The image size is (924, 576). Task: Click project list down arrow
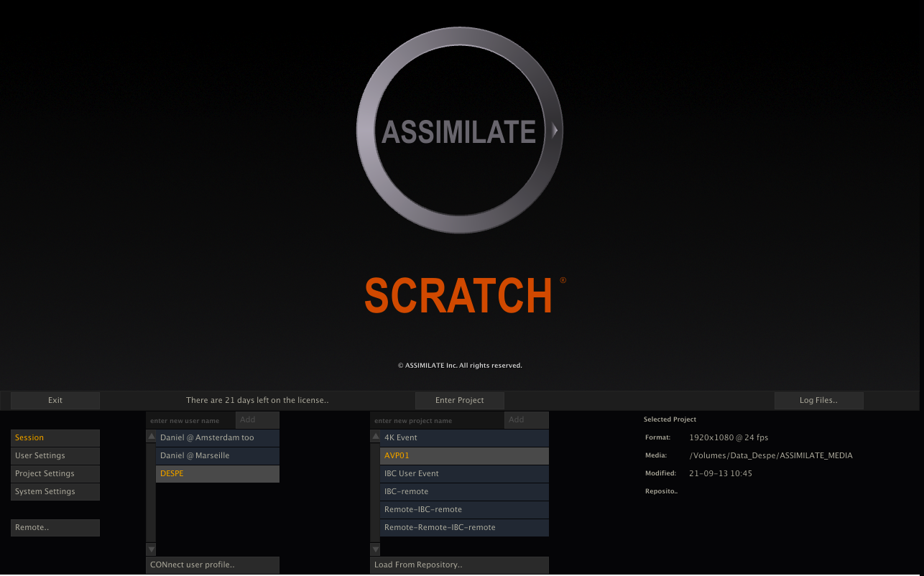point(375,549)
